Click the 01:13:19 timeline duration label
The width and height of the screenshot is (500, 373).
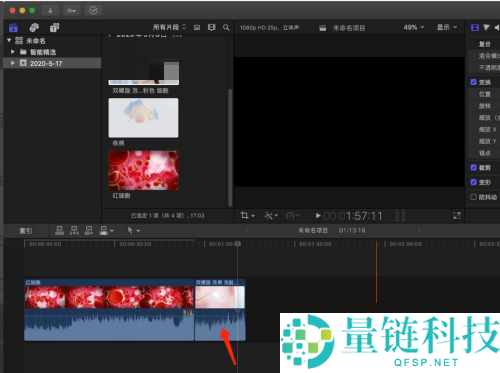(x=352, y=230)
